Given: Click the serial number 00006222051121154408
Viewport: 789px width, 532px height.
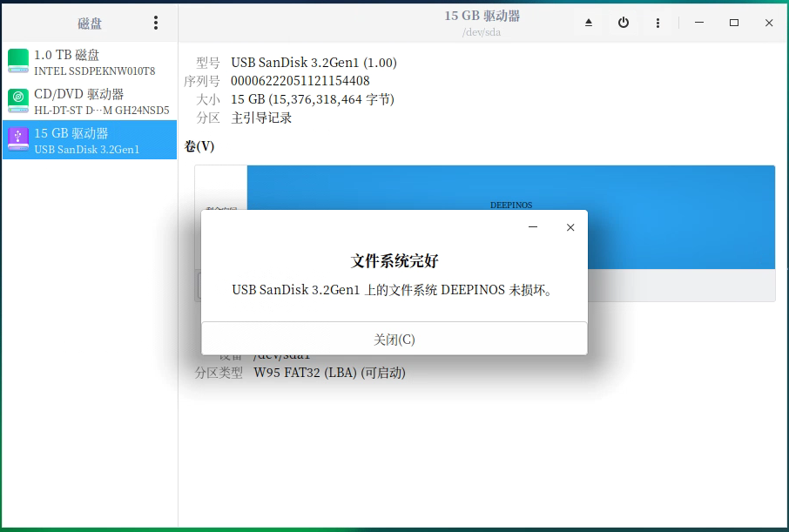Looking at the screenshot, I should pyautogui.click(x=300, y=81).
